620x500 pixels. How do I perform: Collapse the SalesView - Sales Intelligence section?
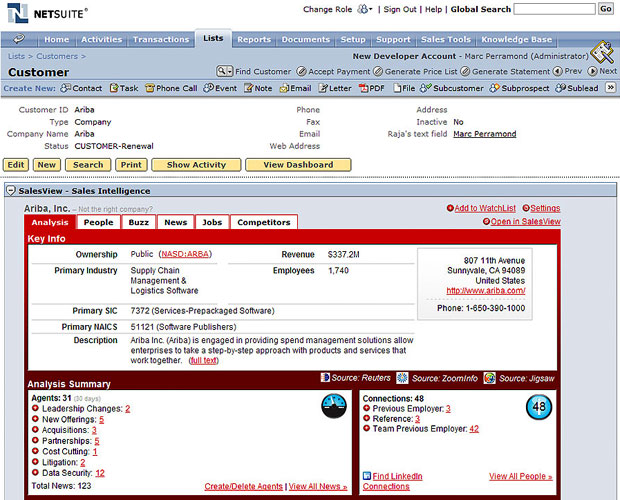click(11, 191)
